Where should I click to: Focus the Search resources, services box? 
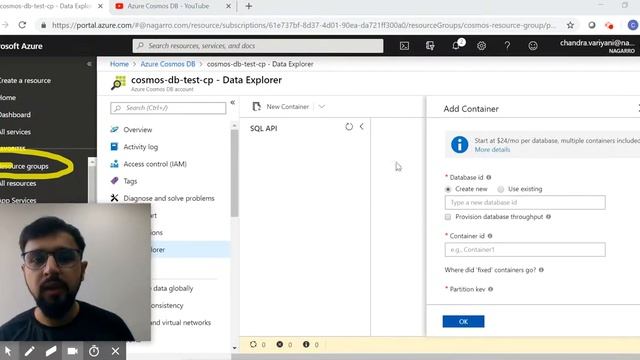(258, 46)
